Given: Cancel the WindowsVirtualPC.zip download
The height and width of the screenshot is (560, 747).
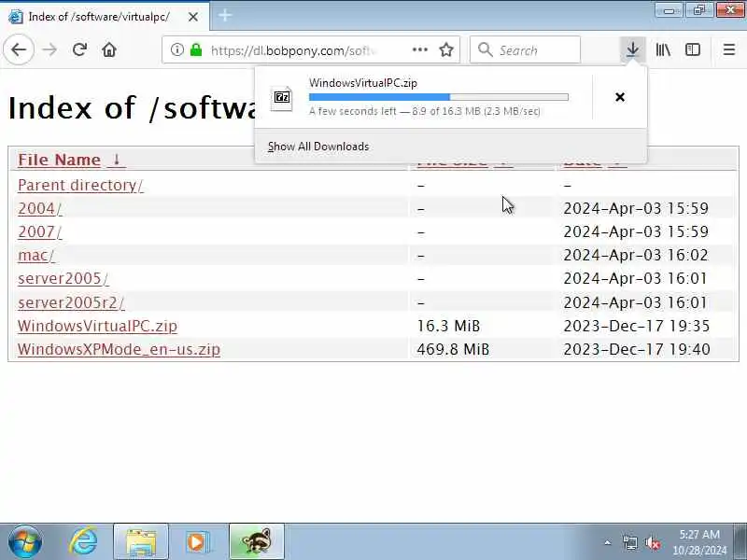Looking at the screenshot, I should point(620,97).
